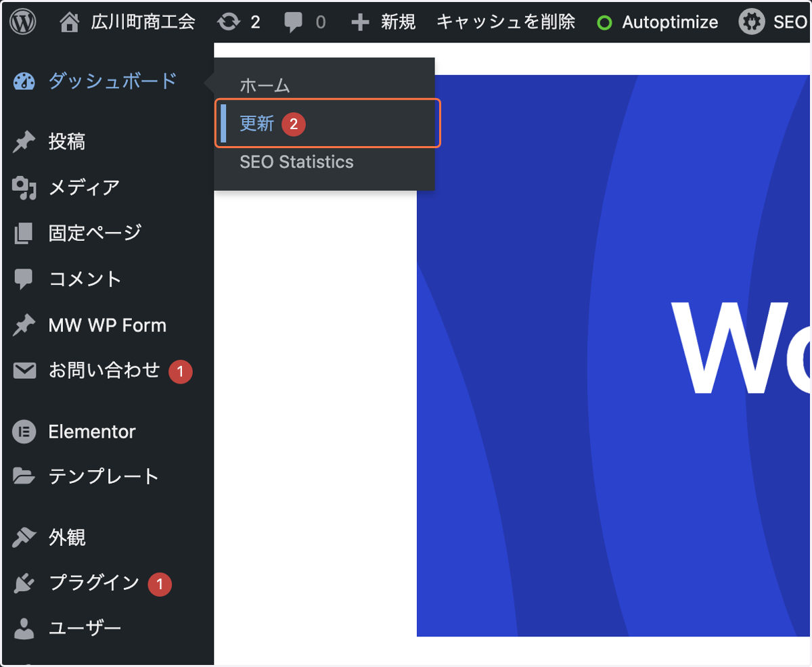
Task: Open コメント in the sidebar
Action: pos(85,279)
